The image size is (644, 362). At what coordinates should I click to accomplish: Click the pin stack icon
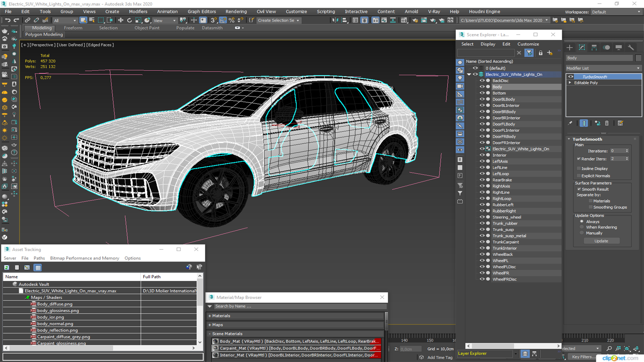click(x=570, y=123)
